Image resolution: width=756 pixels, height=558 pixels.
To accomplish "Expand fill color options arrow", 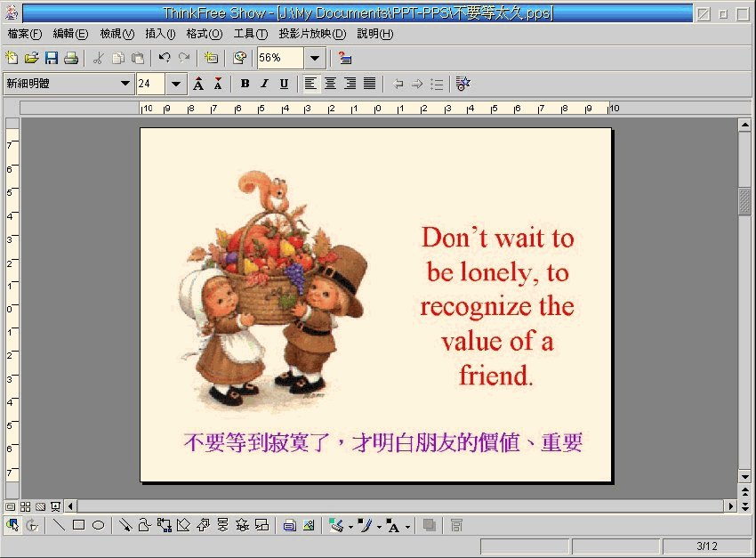I will tap(350, 527).
